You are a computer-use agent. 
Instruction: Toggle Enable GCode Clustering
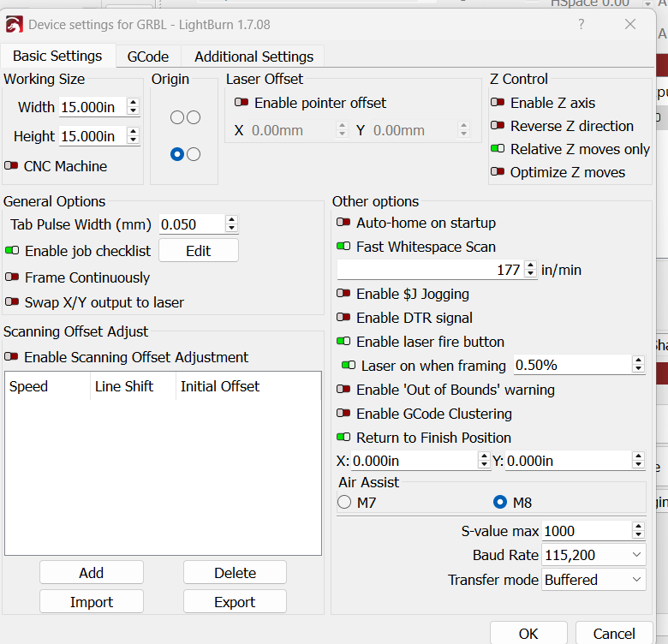click(x=343, y=413)
